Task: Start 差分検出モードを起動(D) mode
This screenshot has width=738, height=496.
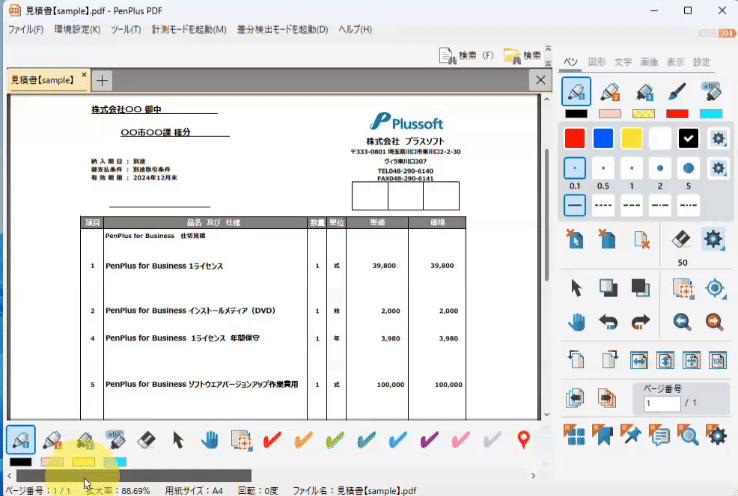Action: (282, 30)
